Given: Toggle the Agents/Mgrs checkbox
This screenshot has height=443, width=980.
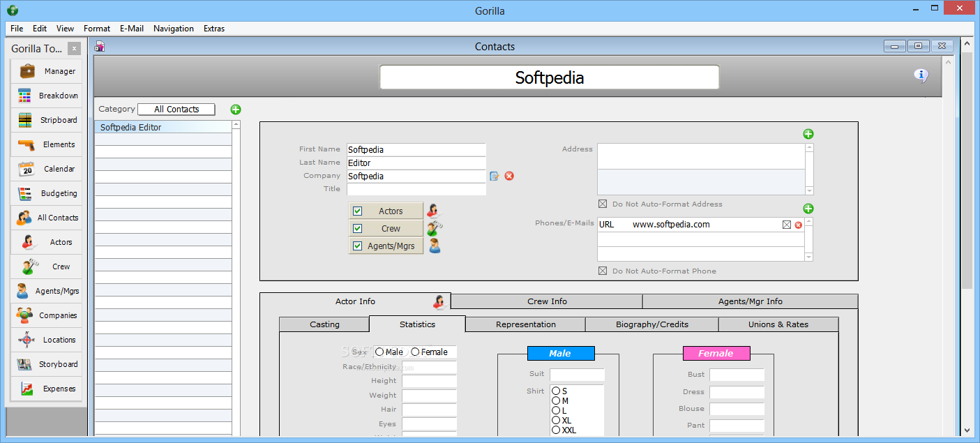Looking at the screenshot, I should (358, 246).
